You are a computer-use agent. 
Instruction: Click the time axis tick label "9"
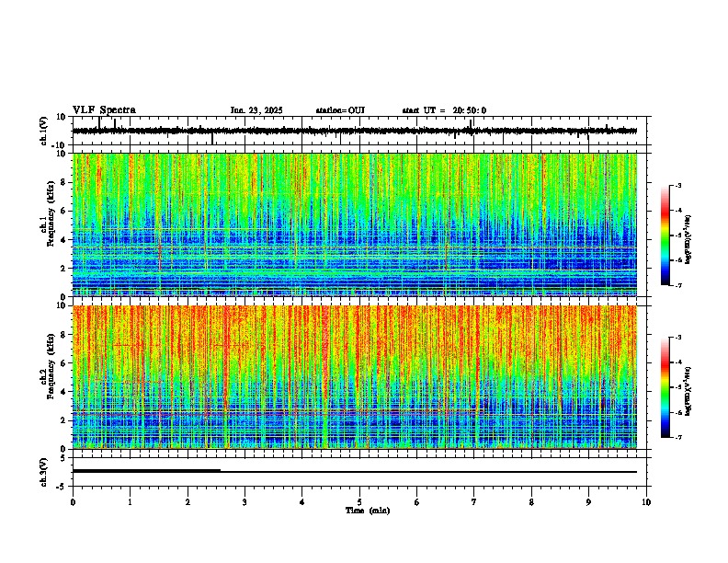588,502
